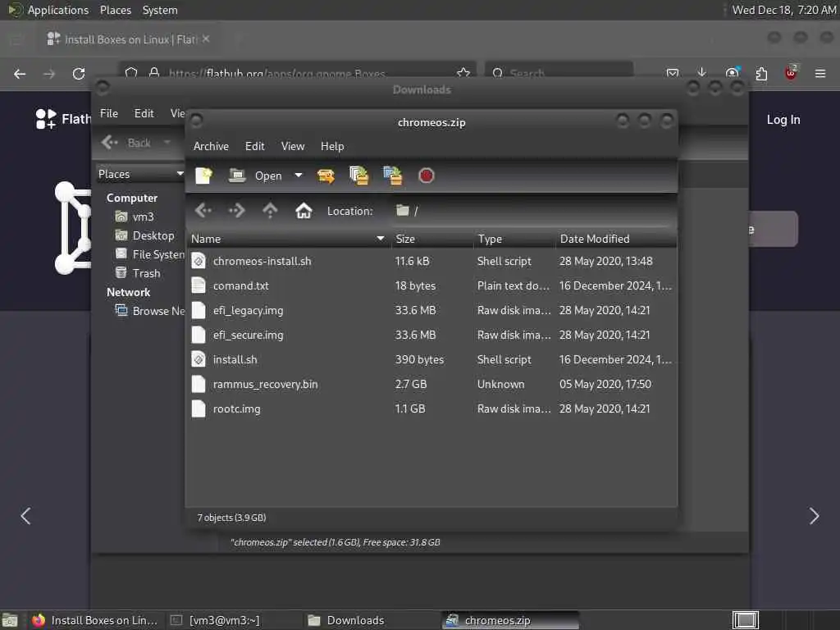Go up one level in archive
Image resolution: width=840 pixels, height=630 pixels.
click(270, 211)
